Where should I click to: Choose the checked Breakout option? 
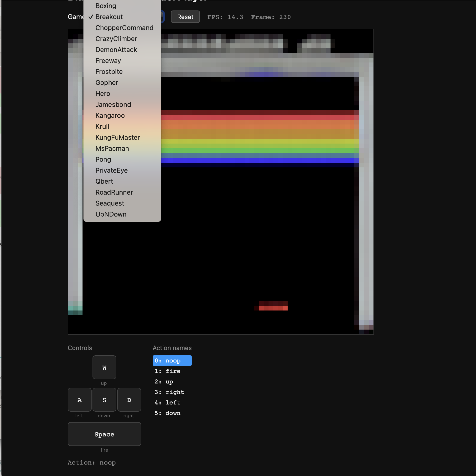(122, 17)
